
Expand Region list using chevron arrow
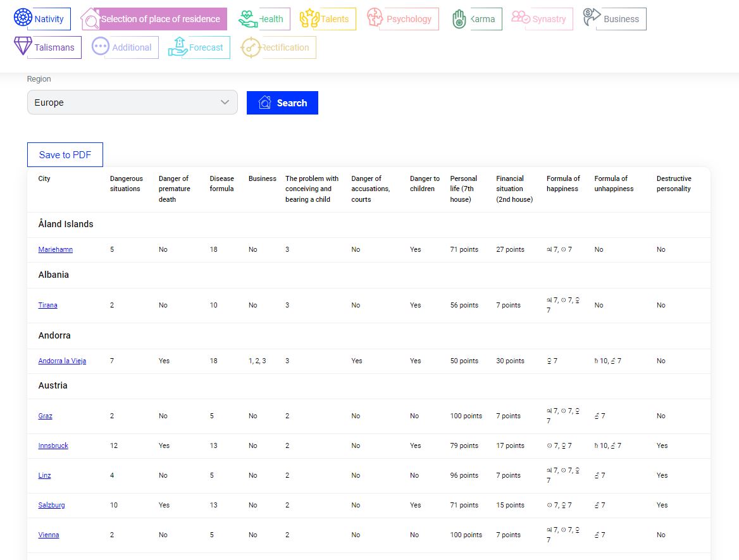pyautogui.click(x=225, y=103)
